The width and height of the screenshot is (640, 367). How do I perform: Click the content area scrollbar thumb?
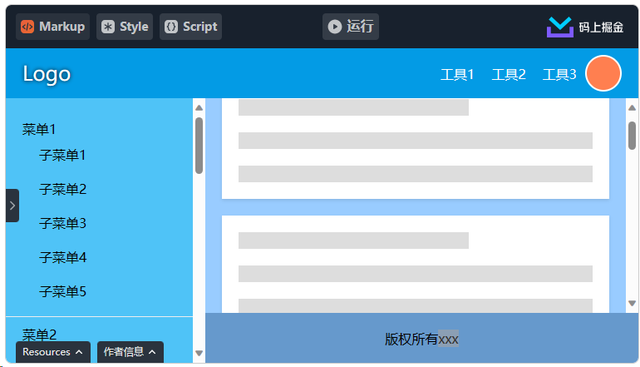point(632,136)
